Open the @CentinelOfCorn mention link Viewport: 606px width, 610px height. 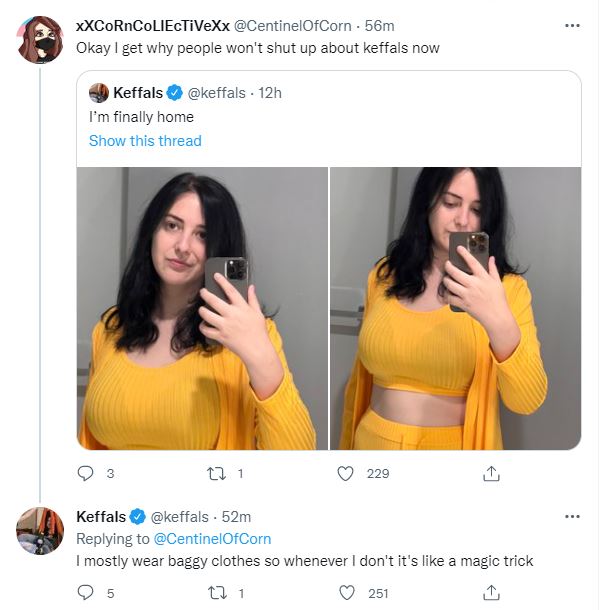click(x=212, y=539)
